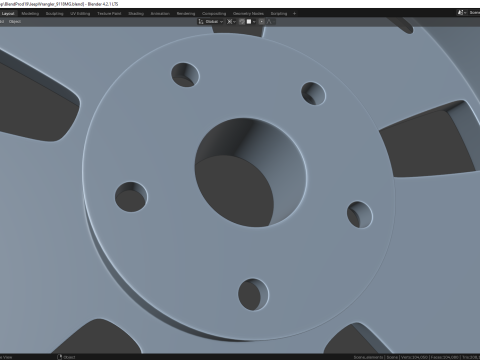Viewport: 480px width, 360px height.
Task: Open the Sculpting workspace tab
Action: click(x=54, y=14)
